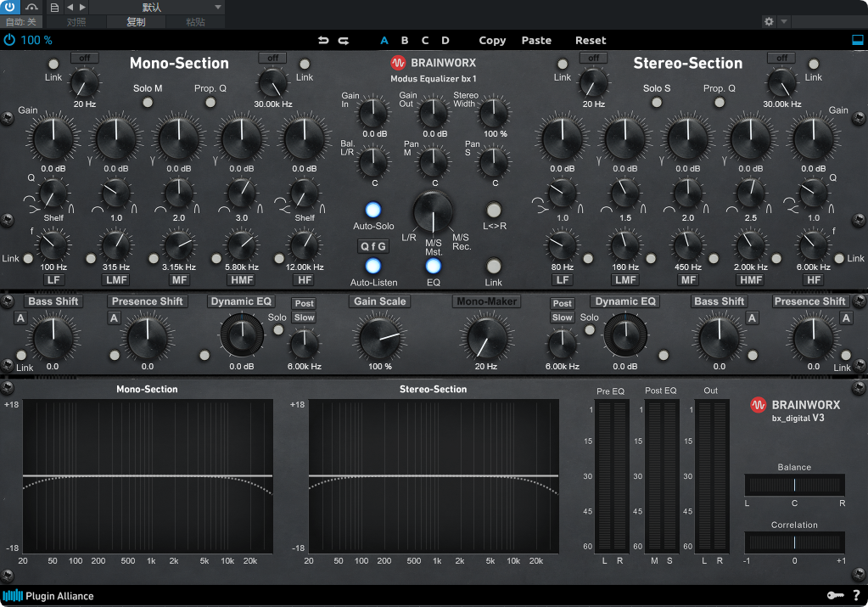Click the Q f G button
Viewport: 868px width, 607px height.
pos(373,246)
